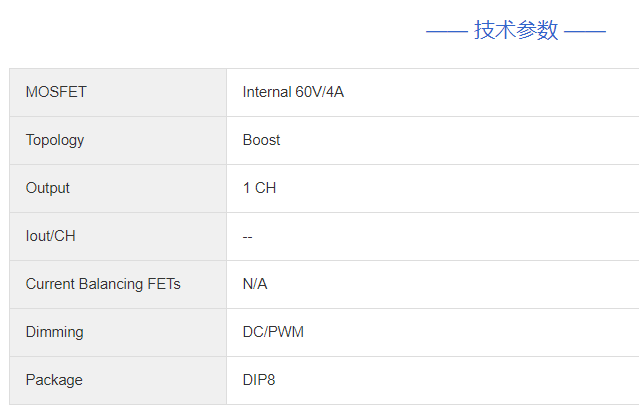
Task: Select the N/A value cell
Action: click(255, 284)
